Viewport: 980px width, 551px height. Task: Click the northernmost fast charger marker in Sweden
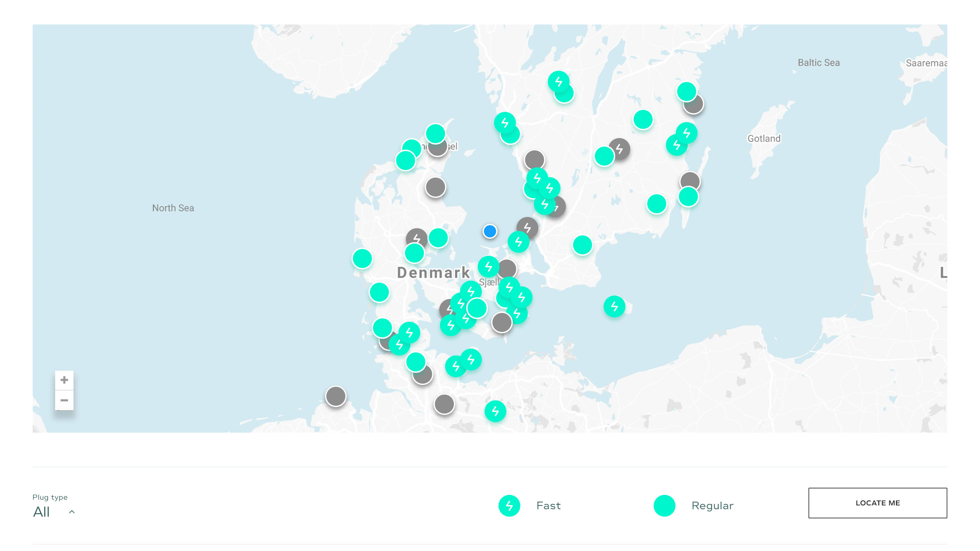(558, 81)
